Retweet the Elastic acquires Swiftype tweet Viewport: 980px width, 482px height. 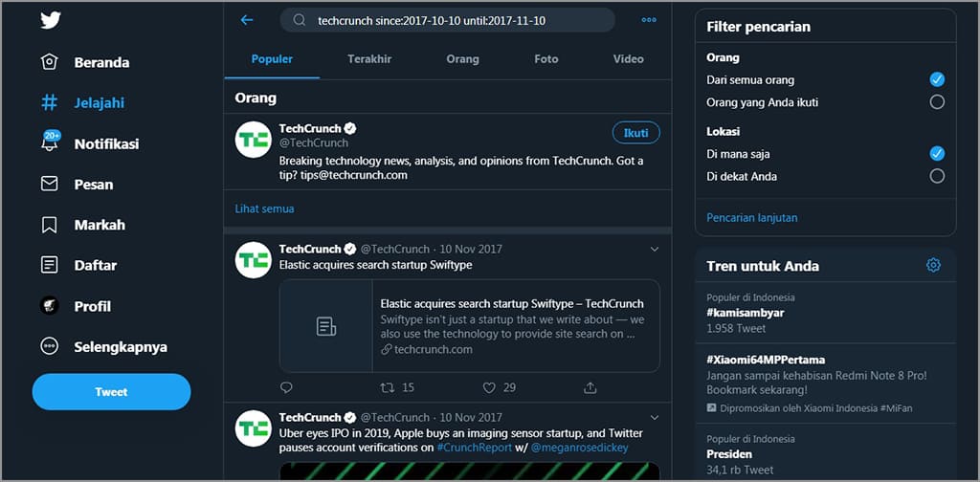pyautogui.click(x=388, y=387)
